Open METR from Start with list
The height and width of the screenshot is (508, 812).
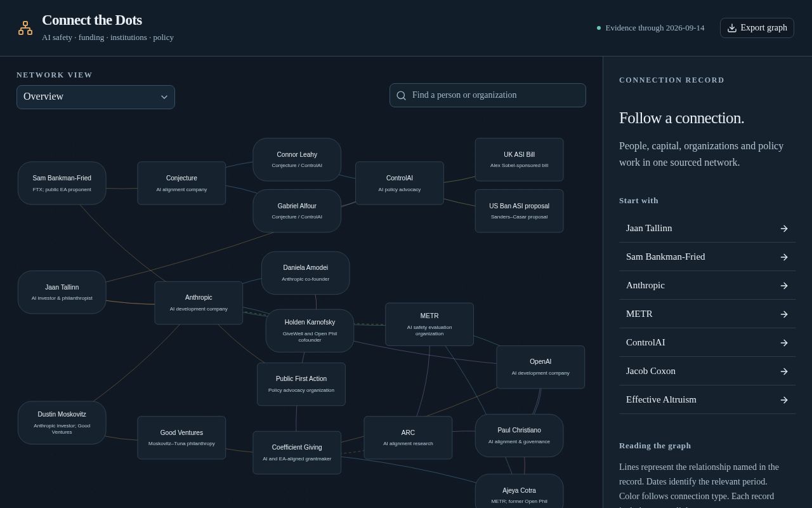[707, 314]
